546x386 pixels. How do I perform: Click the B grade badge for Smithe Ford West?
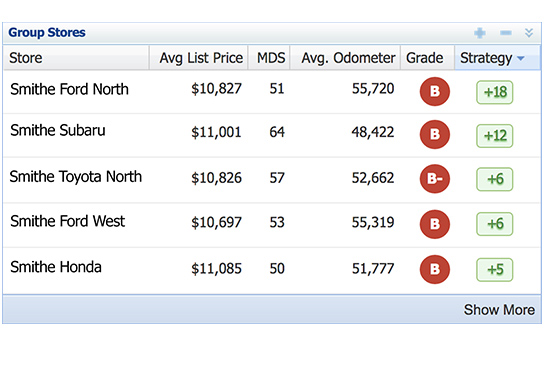pyautogui.click(x=435, y=224)
